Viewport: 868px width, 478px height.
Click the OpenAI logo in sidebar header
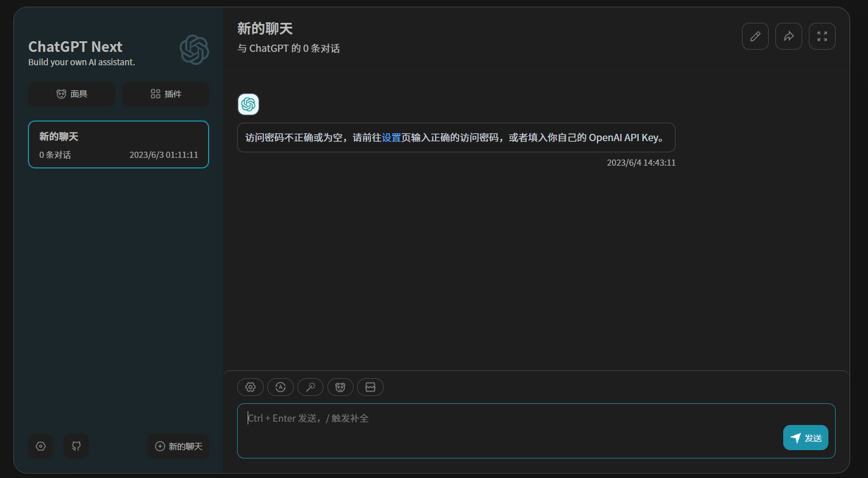pos(194,50)
